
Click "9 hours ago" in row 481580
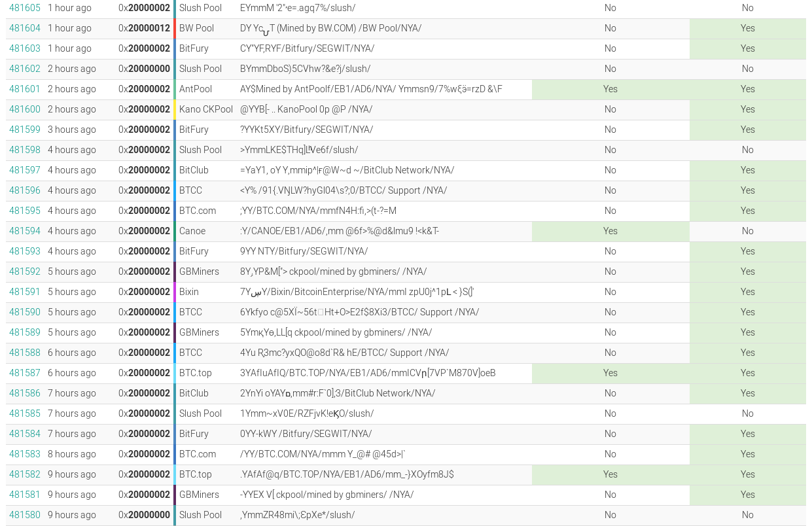tap(72, 515)
